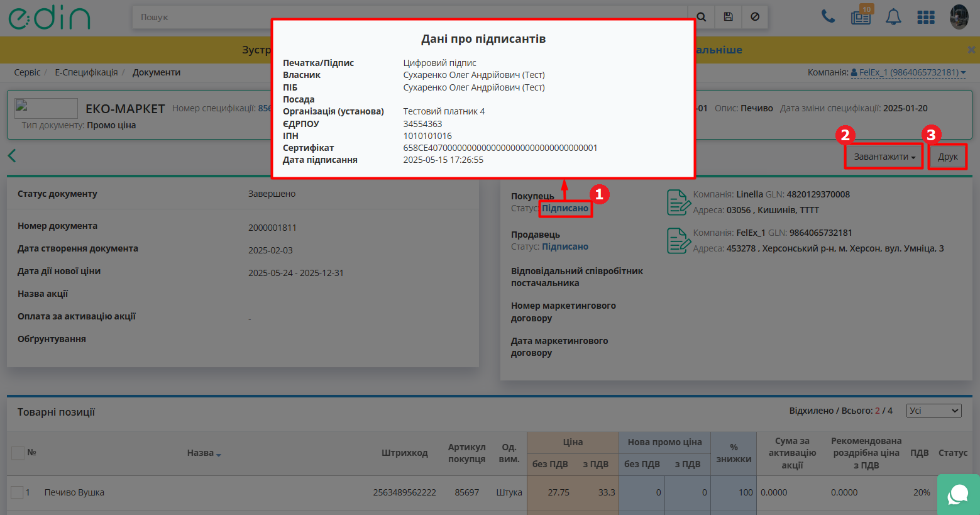Open the Усі filter dropdown
This screenshot has width=980, height=515.
coord(934,411)
